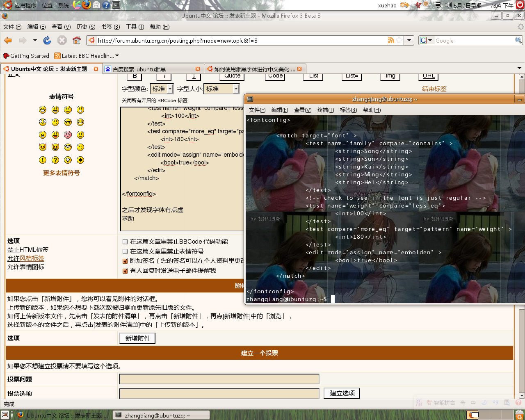This screenshot has width=525, height=420.
Task: Open the list-all-tabs dropdown arrow
Action: (x=519, y=68)
